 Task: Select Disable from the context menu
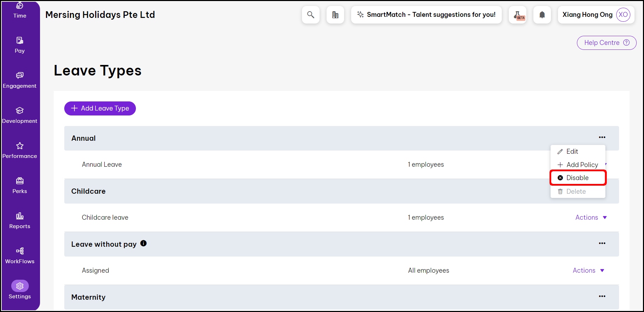click(x=577, y=178)
